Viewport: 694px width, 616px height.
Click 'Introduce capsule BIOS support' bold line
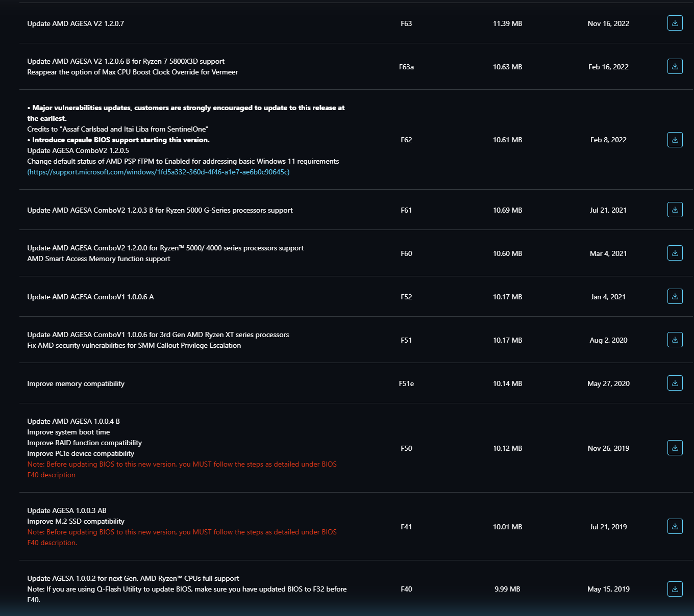[118, 140]
